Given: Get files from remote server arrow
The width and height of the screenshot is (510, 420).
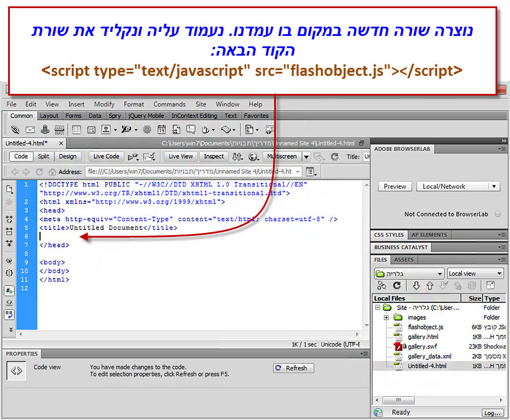Looking at the screenshot, I should click(x=416, y=286).
